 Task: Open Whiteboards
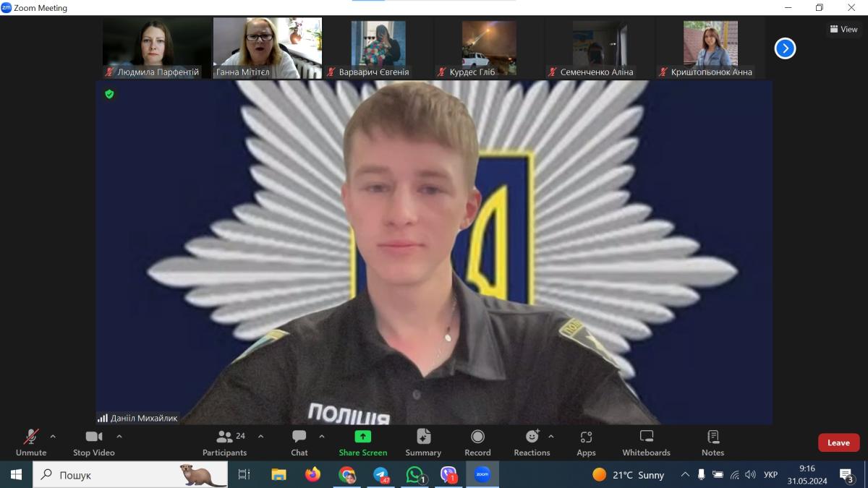[x=647, y=442]
